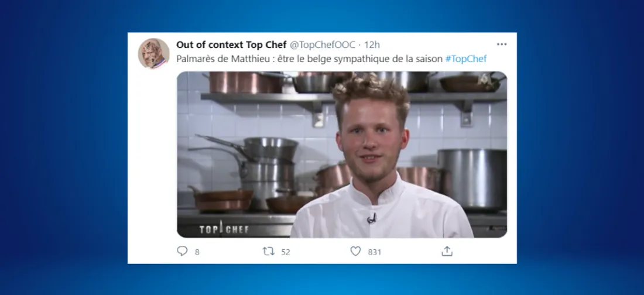Open the three-dot more options menu

coord(502,44)
